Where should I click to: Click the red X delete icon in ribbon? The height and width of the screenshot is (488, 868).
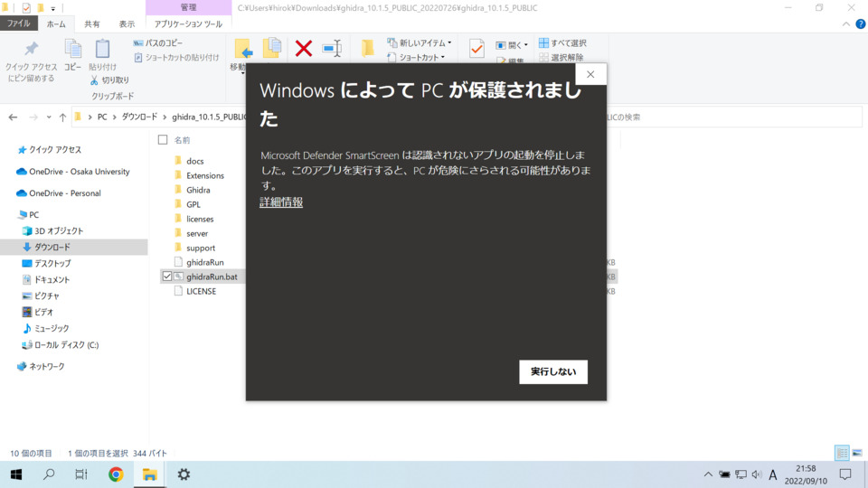click(304, 49)
